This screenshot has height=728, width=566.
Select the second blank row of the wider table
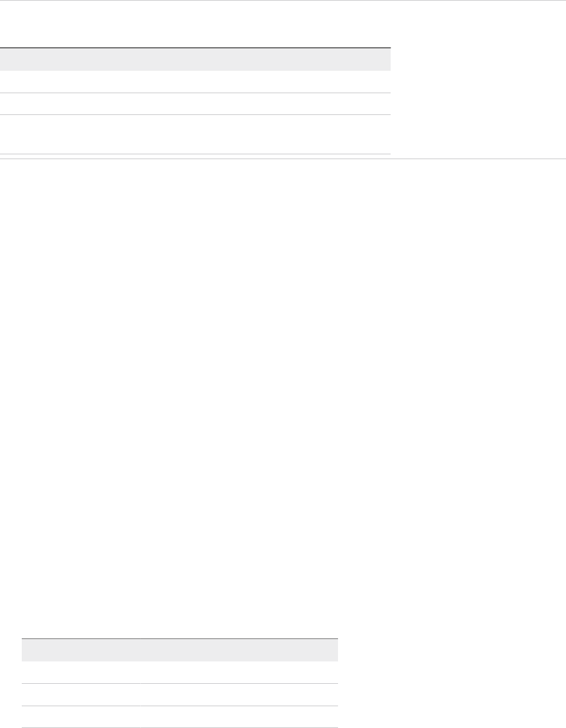[195, 104]
